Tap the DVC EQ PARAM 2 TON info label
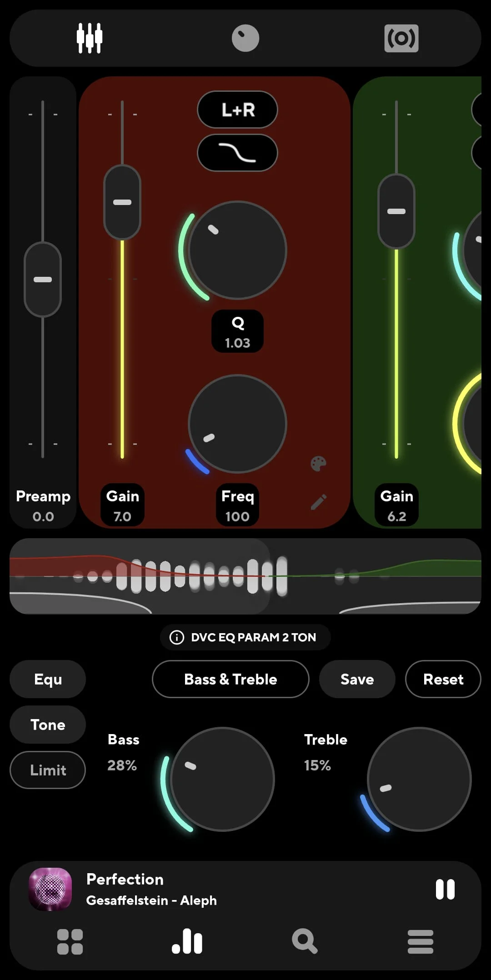491x980 pixels. 245,637
